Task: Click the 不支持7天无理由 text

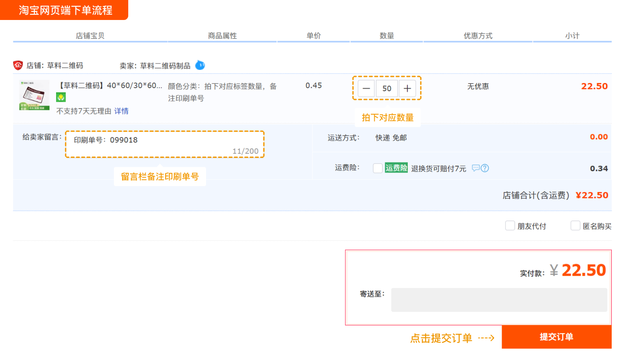Action: click(84, 111)
